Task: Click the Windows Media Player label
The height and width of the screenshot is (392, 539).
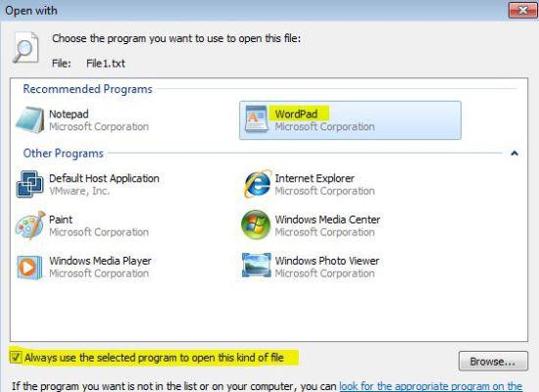Action: pos(100,261)
